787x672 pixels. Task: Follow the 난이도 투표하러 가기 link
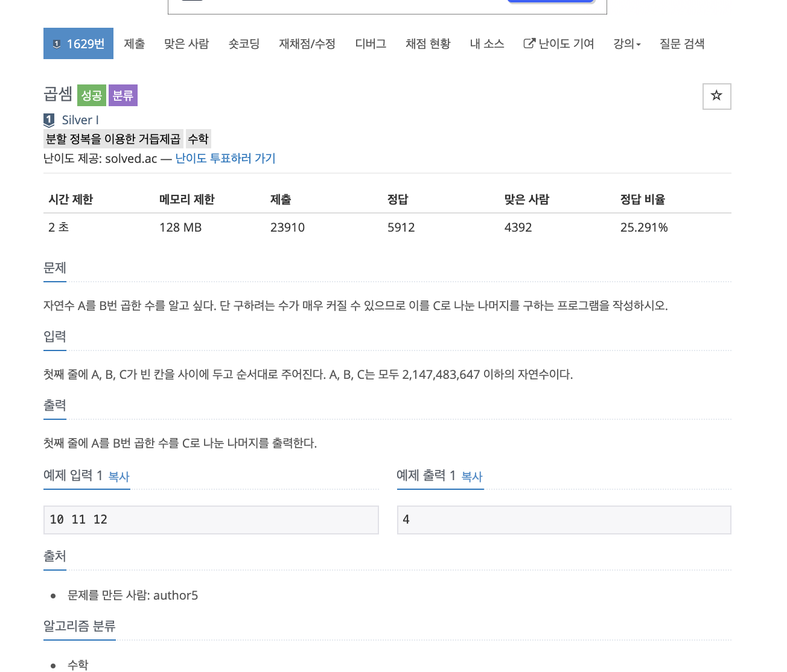click(225, 159)
